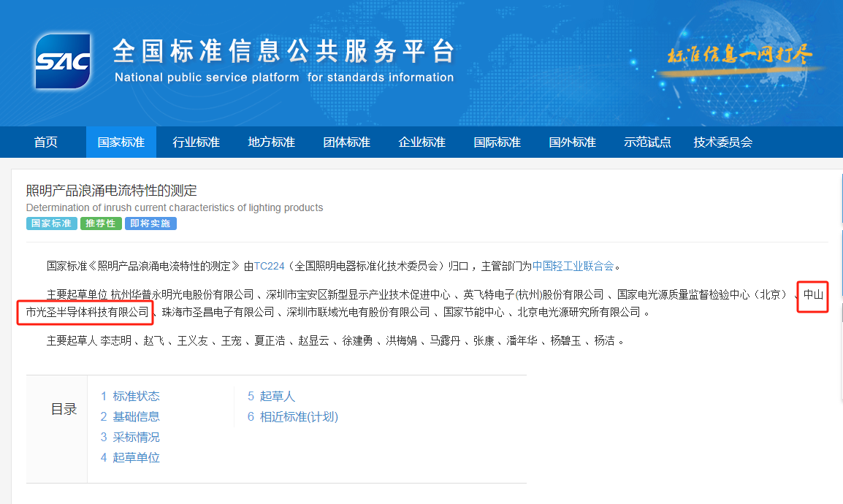Click text 国家电光源质量监督检验中心（北京）

click(x=702, y=294)
